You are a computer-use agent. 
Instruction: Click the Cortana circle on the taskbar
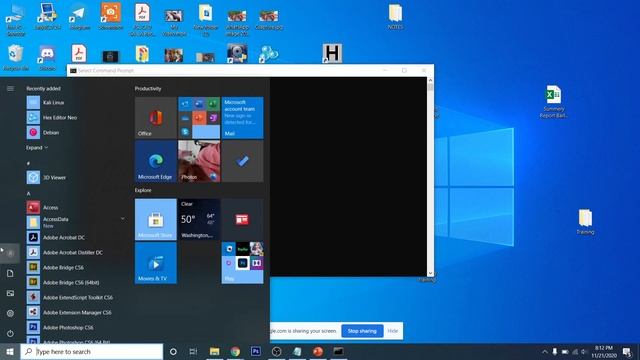[x=173, y=351]
